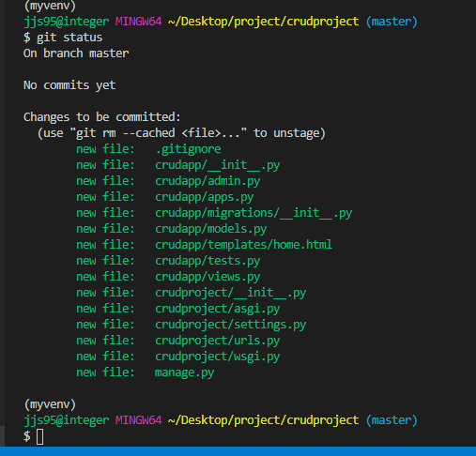Click the 'No commits yet' line
Image resolution: width=476 pixels, height=456 pixels.
coord(69,85)
